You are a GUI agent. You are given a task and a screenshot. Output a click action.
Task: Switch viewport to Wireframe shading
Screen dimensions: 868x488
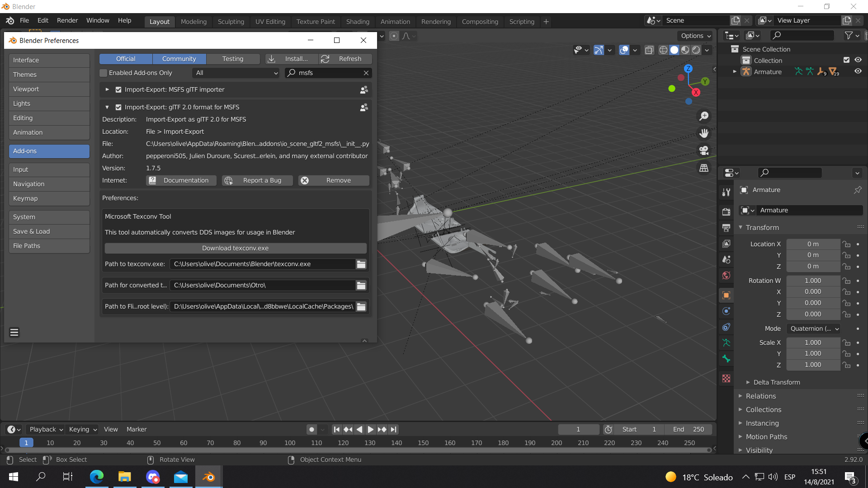pyautogui.click(x=663, y=50)
